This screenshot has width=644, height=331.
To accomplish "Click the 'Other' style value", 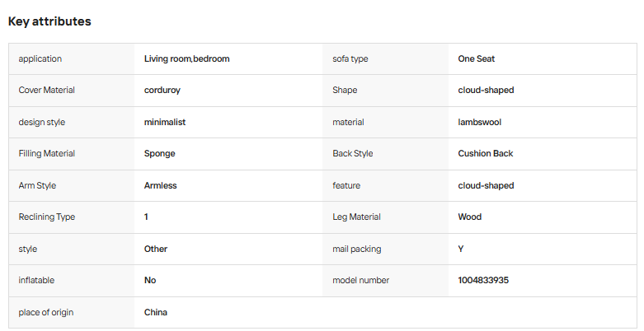I will 156,249.
